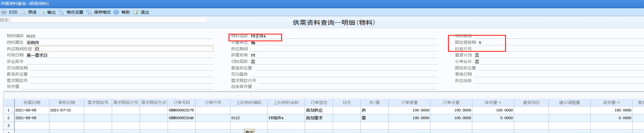
Task: Open 预览 in the toolbar
Action: 32,12
